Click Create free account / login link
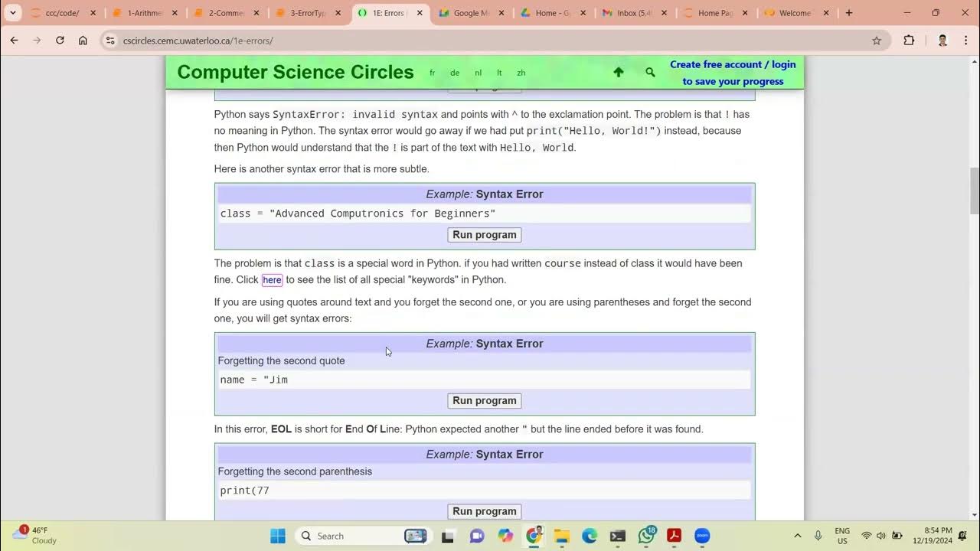The height and width of the screenshot is (551, 980). (733, 73)
